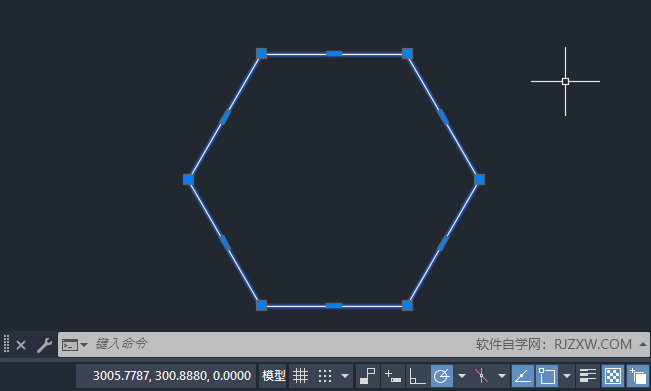This screenshot has height=391, width=651.
Task: Open command line customize wrench
Action: coord(44,345)
